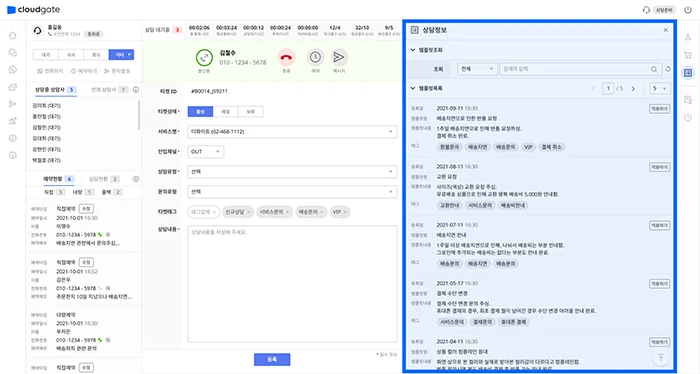
Task: Open the page-size dropdown showing 5
Action: pyautogui.click(x=660, y=88)
